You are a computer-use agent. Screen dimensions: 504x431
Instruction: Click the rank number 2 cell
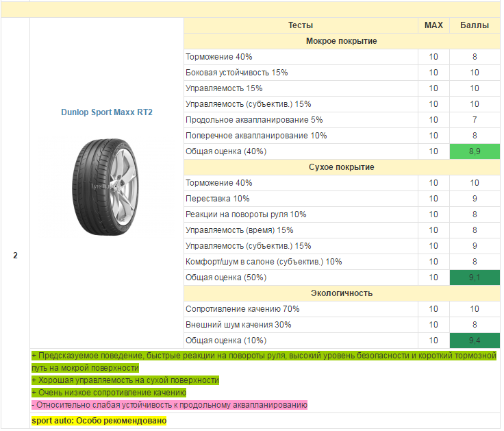(x=15, y=256)
